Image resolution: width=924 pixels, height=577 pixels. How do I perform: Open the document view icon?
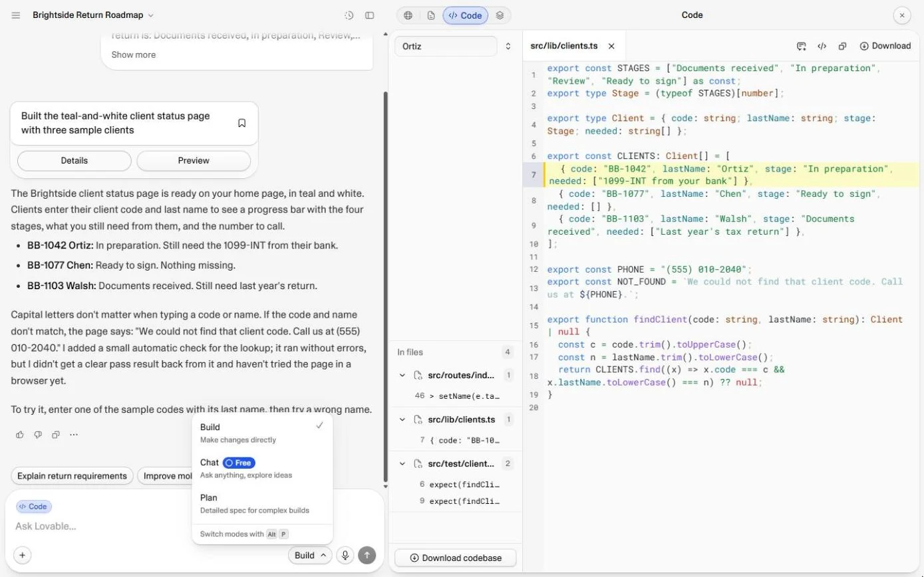click(x=431, y=15)
